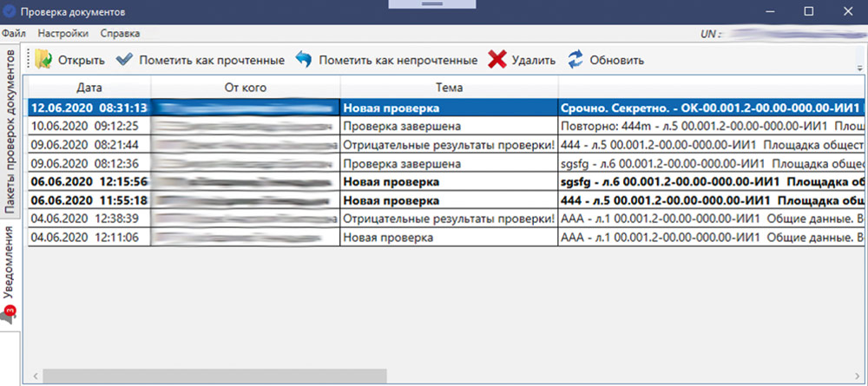Image resolution: width=868 pixels, height=386 pixels.
Task: Open the Файл menu
Action: [13, 34]
